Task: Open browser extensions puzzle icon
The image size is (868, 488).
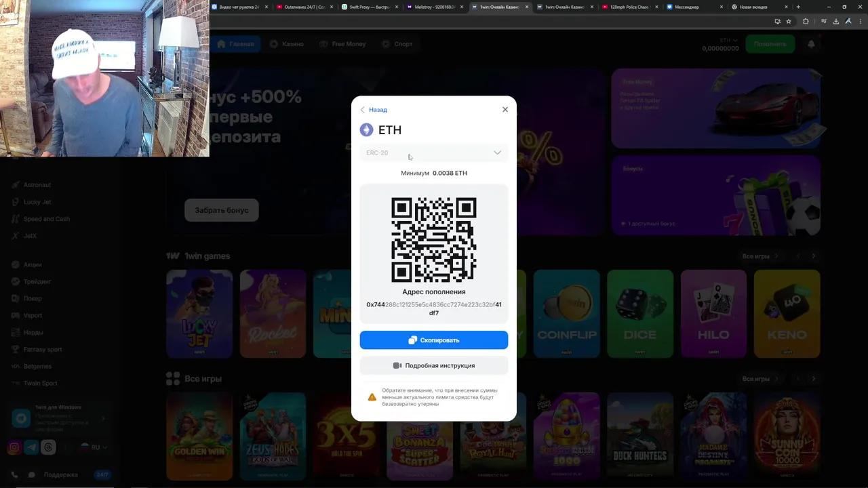Action: coord(806,21)
